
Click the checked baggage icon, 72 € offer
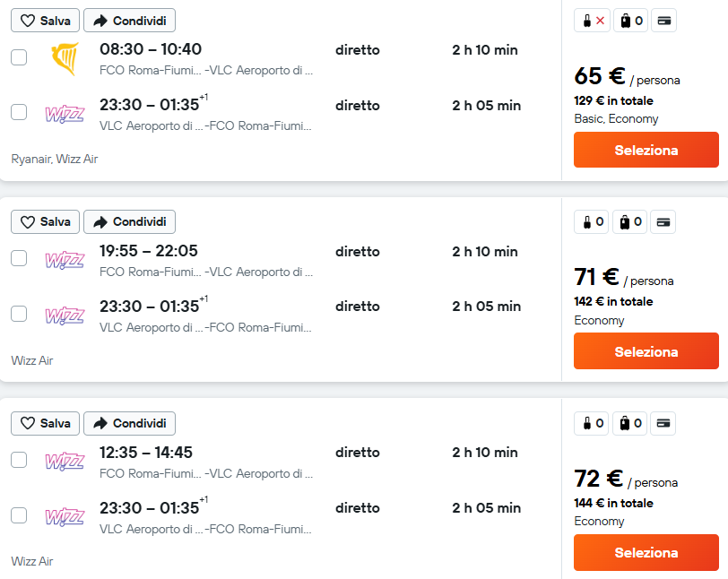click(x=630, y=423)
